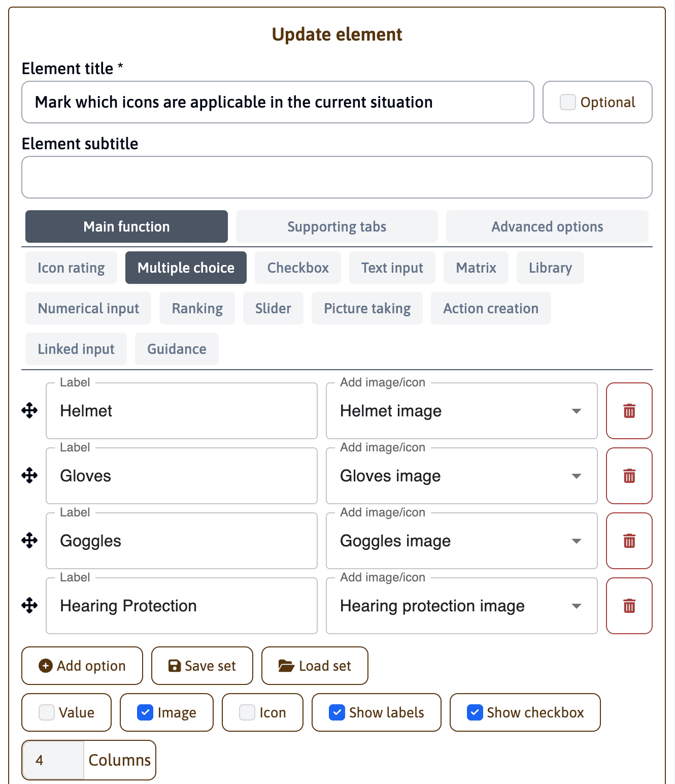The width and height of the screenshot is (675, 784).
Task: Open the Goggles image dropdown
Action: coord(577,541)
